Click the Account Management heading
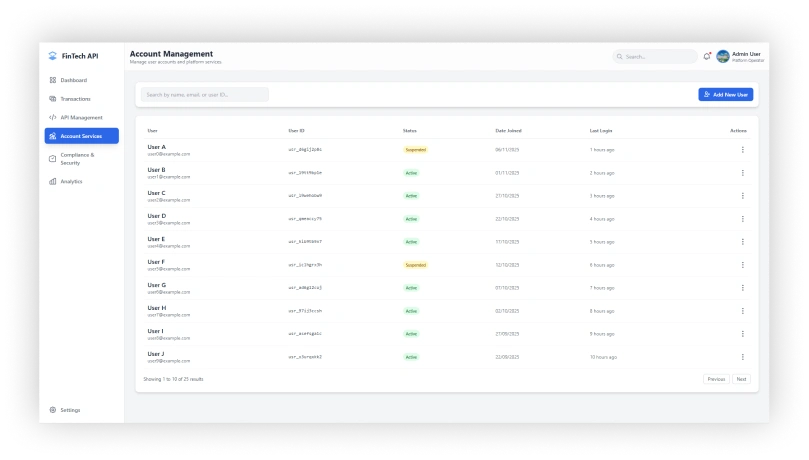 171,54
